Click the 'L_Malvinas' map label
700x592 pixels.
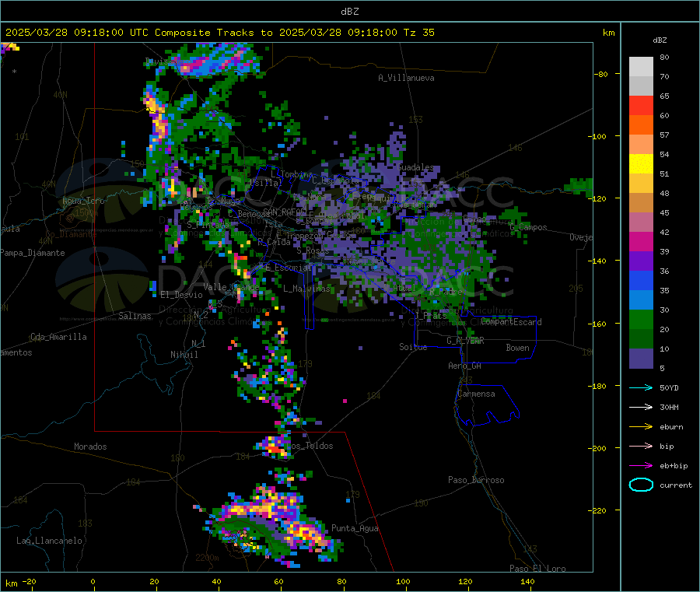(306, 289)
